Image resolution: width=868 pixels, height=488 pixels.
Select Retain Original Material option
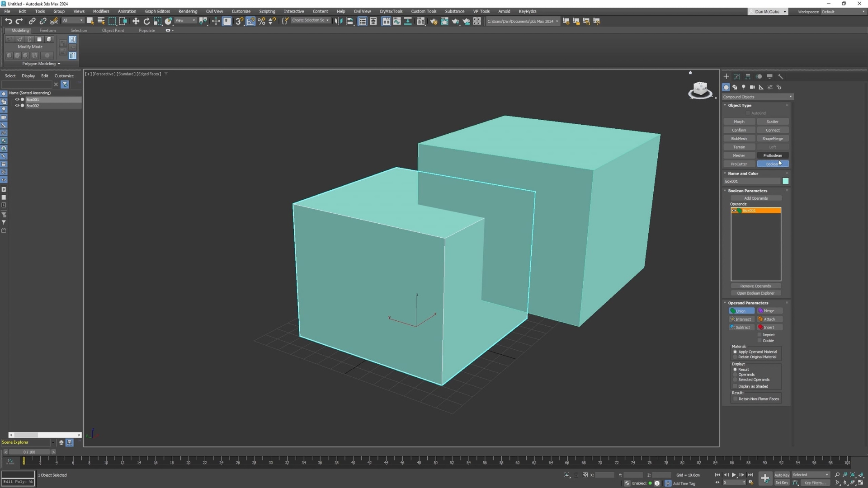click(735, 357)
